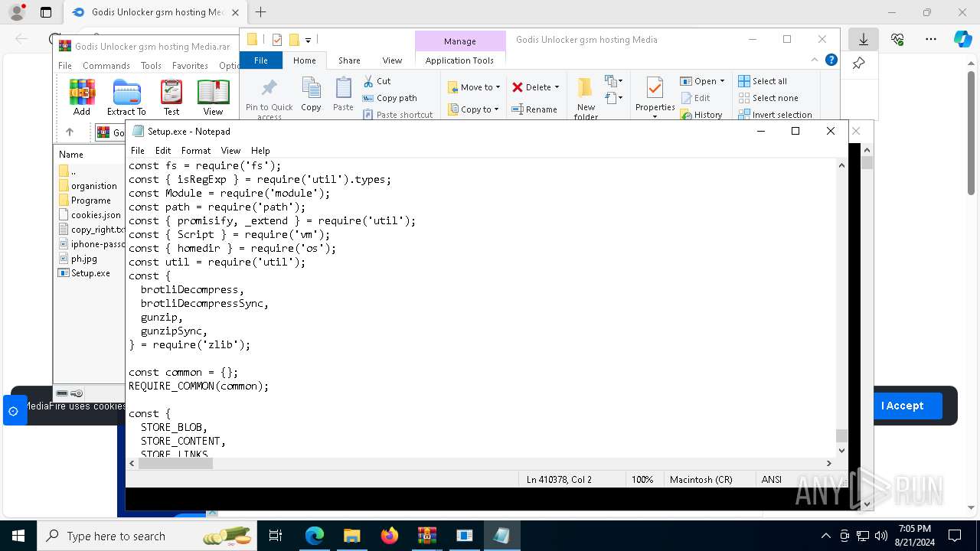Click History in Explorer ribbon

(x=701, y=115)
